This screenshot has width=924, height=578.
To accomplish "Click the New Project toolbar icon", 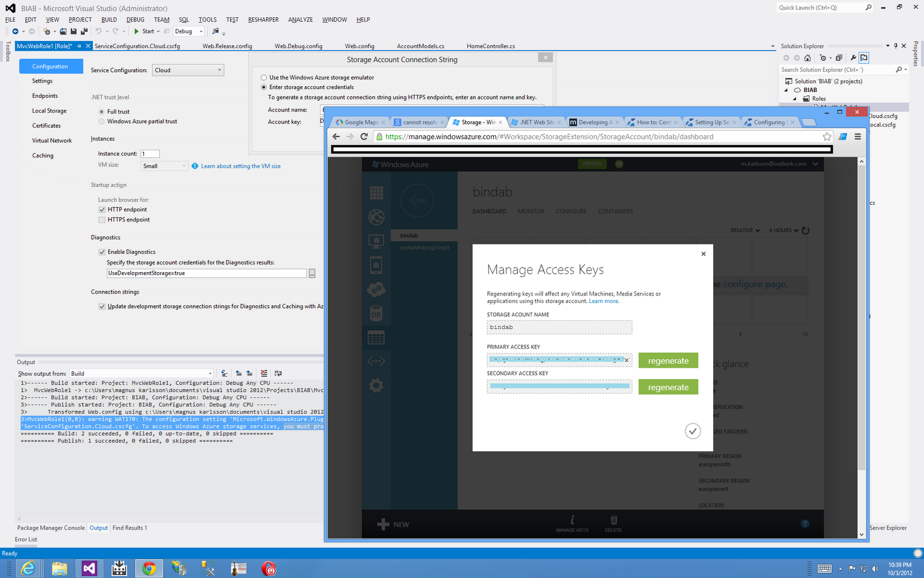I will [x=47, y=31].
